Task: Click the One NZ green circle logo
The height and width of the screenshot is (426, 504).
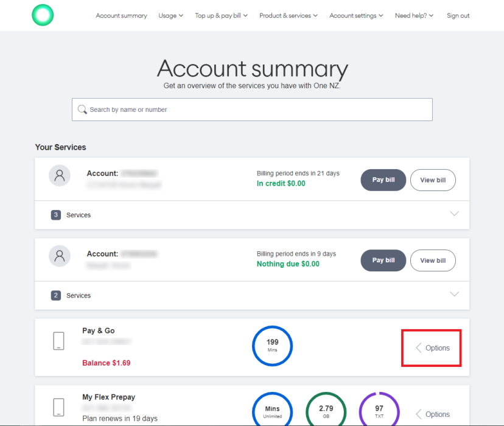Action: tap(43, 15)
